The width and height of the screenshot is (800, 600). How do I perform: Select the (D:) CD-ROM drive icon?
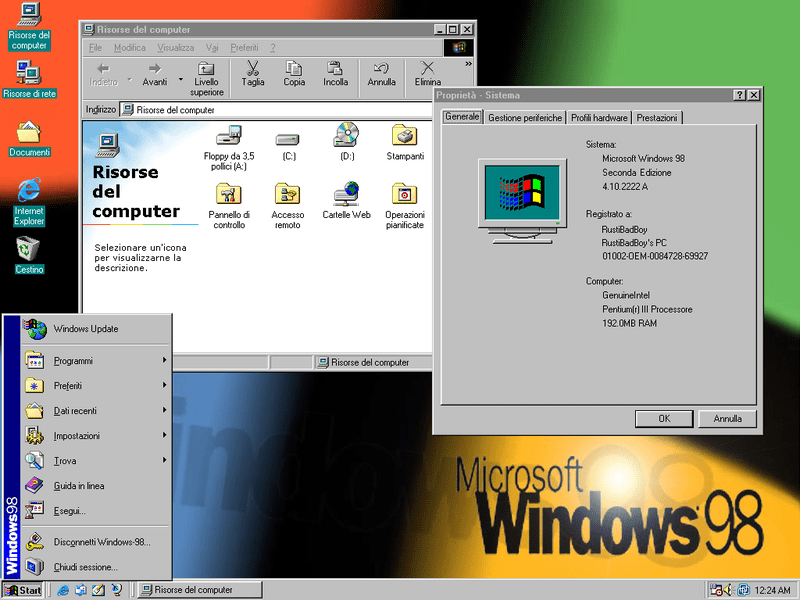(347, 142)
